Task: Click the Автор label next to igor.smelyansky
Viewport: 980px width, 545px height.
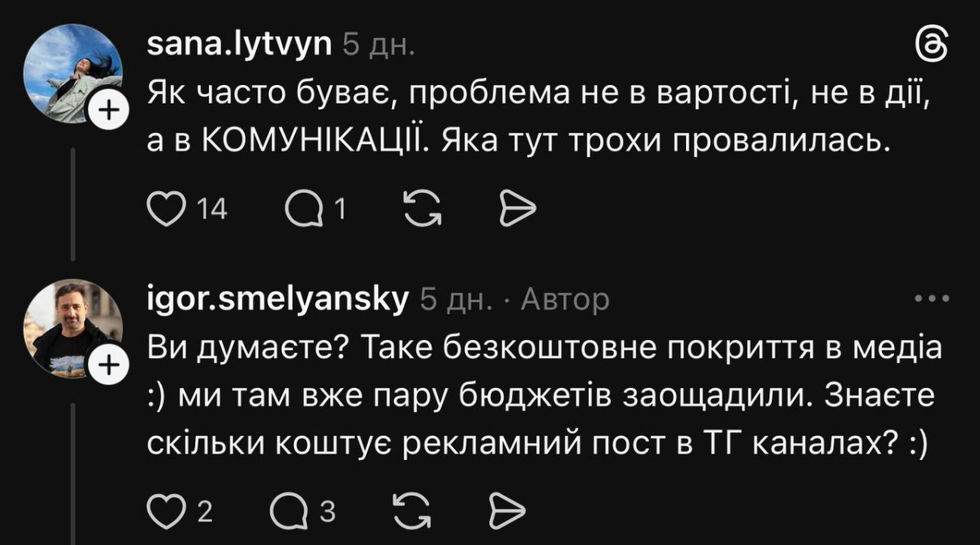Action: (x=565, y=301)
